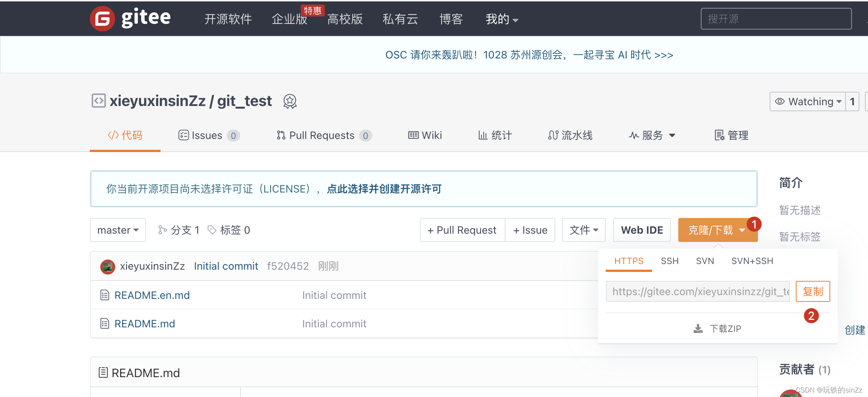Open 博客 in the top navigation
Viewport: 868px width, 397px height.
tap(451, 19)
